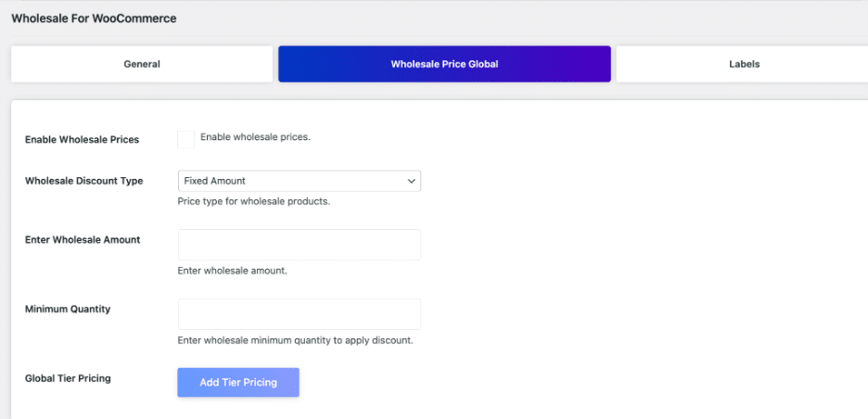Click the minimum quantity discount hint text

(296, 340)
